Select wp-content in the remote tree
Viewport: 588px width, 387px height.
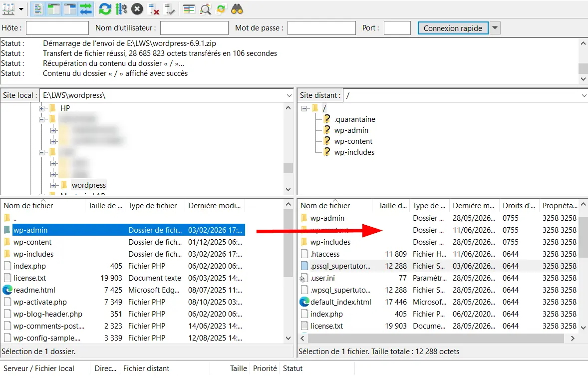click(x=353, y=141)
